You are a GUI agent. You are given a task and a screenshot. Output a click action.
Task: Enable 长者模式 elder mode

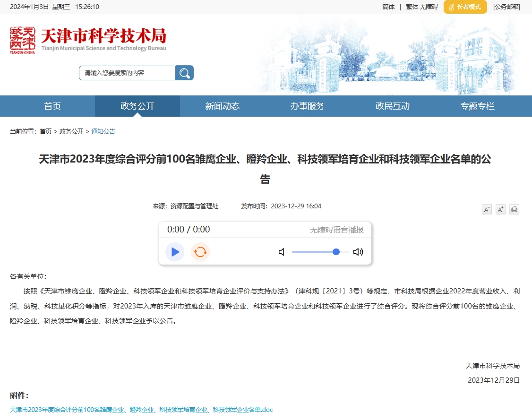pos(465,7)
